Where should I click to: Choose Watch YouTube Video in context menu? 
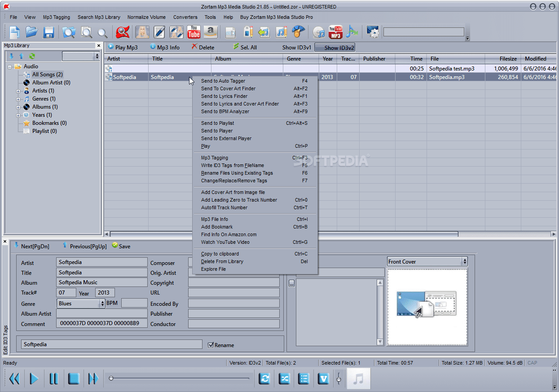tap(255, 242)
